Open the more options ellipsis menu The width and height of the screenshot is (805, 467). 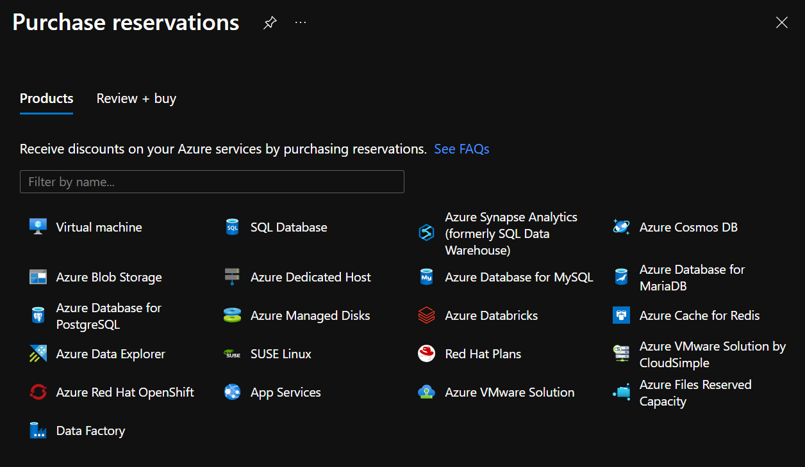click(x=300, y=23)
